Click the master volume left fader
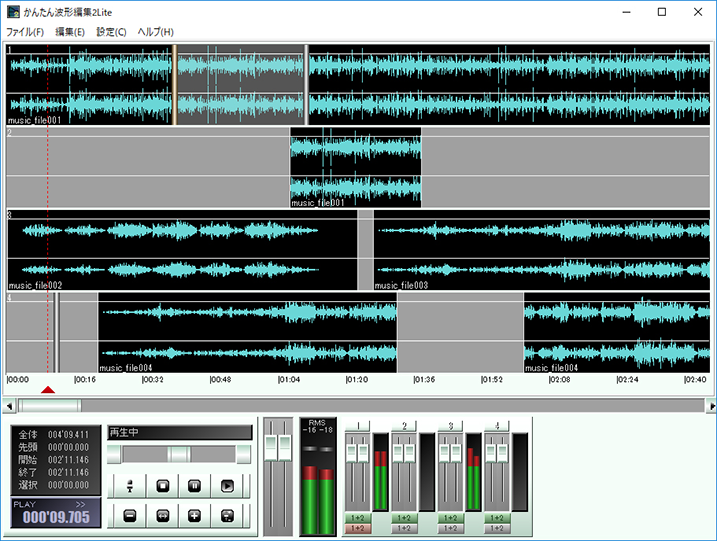The height and width of the screenshot is (541, 717). 271,448
